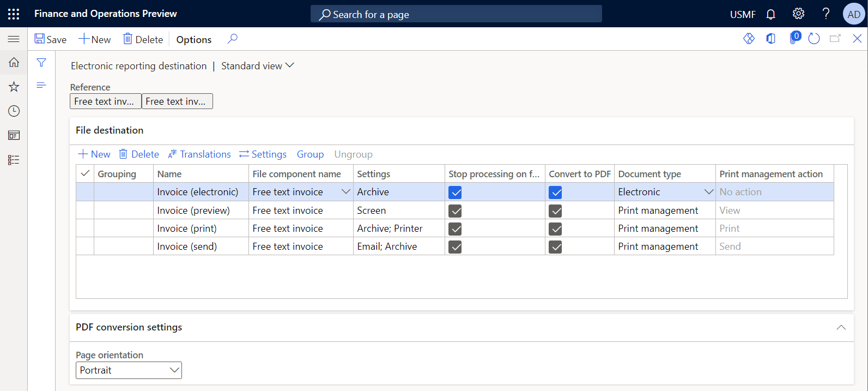The height and width of the screenshot is (391, 868).
Task: Click the USMF company selector
Action: point(743,14)
